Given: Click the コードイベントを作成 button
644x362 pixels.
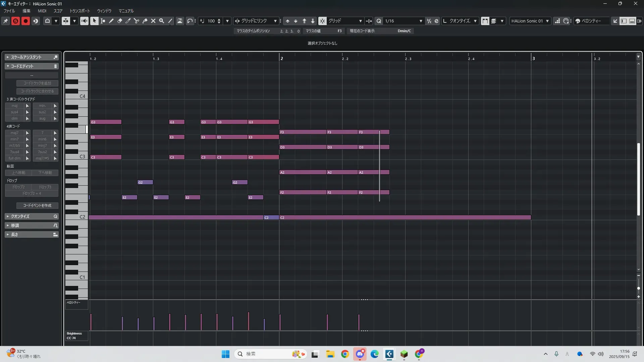Looking at the screenshot, I should point(37,205).
